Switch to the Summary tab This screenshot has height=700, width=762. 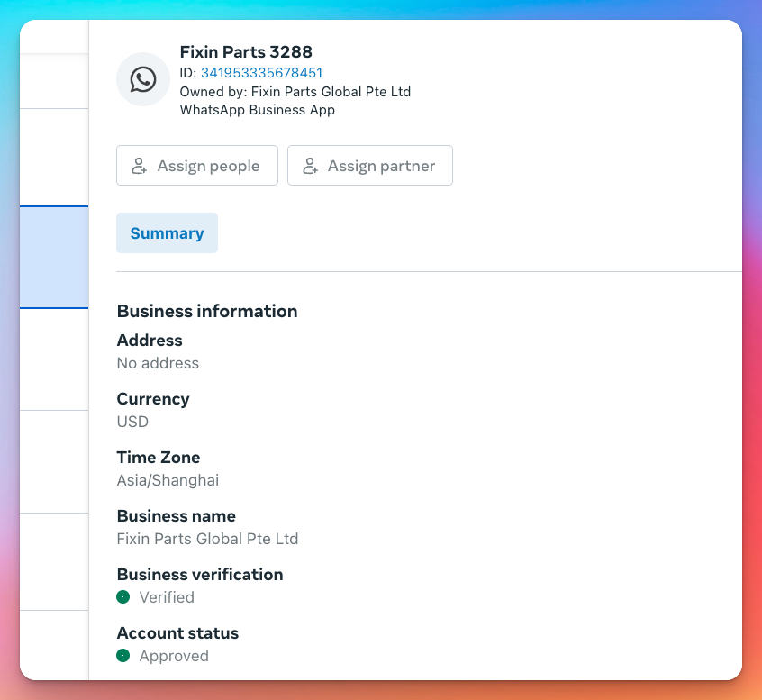tap(167, 232)
